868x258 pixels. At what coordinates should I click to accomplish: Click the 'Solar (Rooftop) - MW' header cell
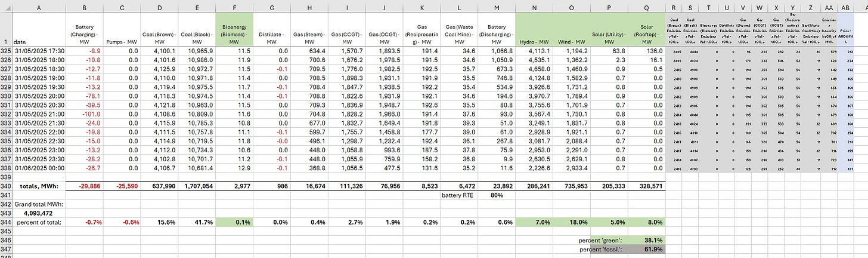click(647, 30)
